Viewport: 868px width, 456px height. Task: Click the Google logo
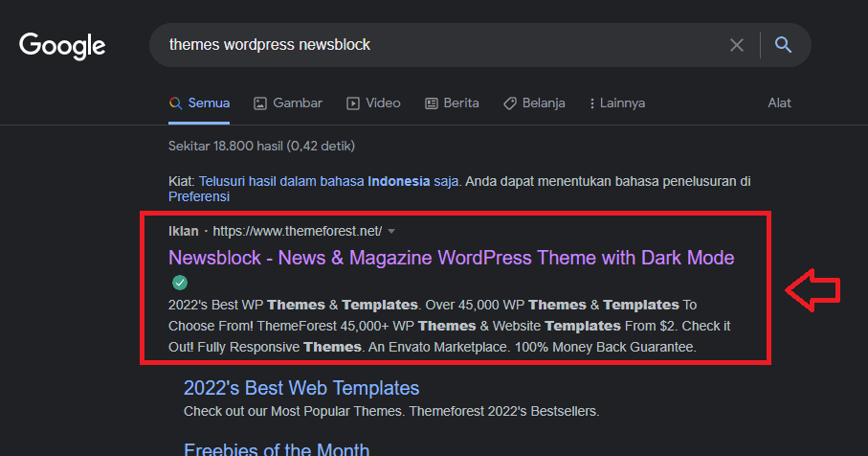(x=62, y=45)
